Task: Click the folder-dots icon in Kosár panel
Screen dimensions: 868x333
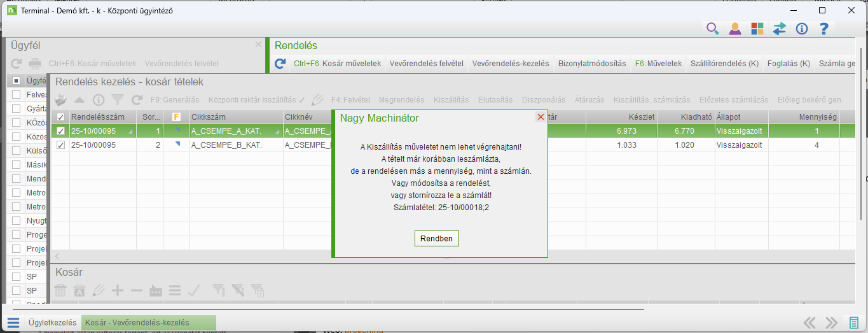Action: pos(156,291)
